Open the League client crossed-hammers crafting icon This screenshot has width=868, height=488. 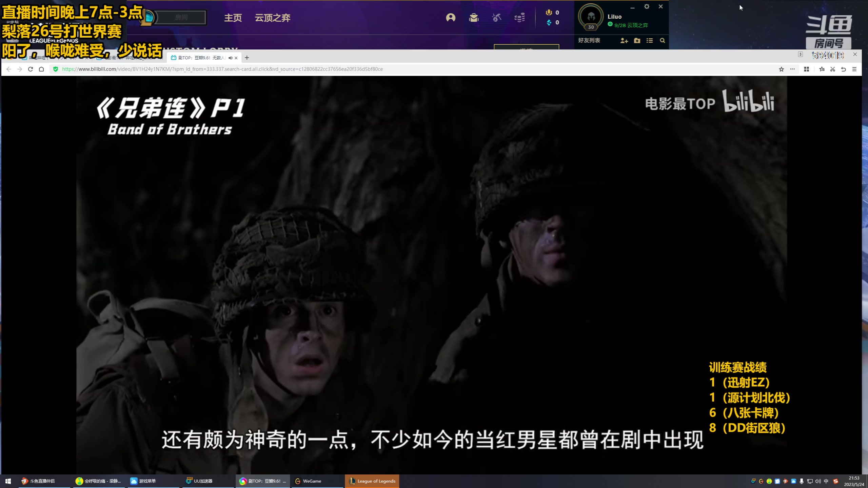pos(497,18)
